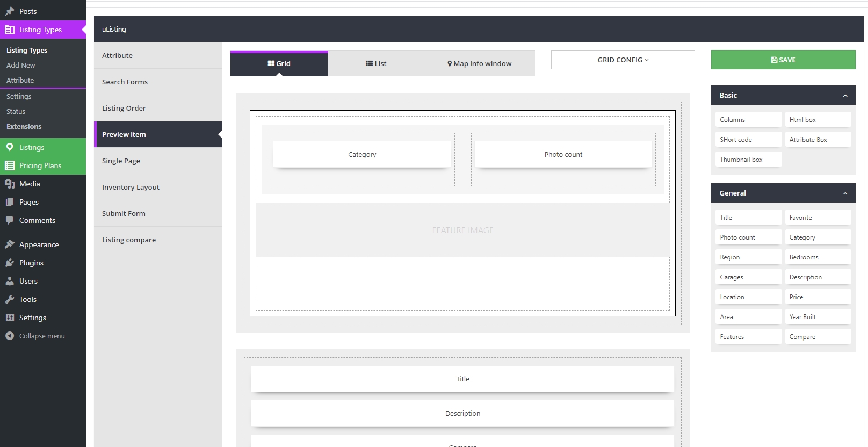Switch to the Grid tab
This screenshot has width=868, height=447.
(279, 63)
